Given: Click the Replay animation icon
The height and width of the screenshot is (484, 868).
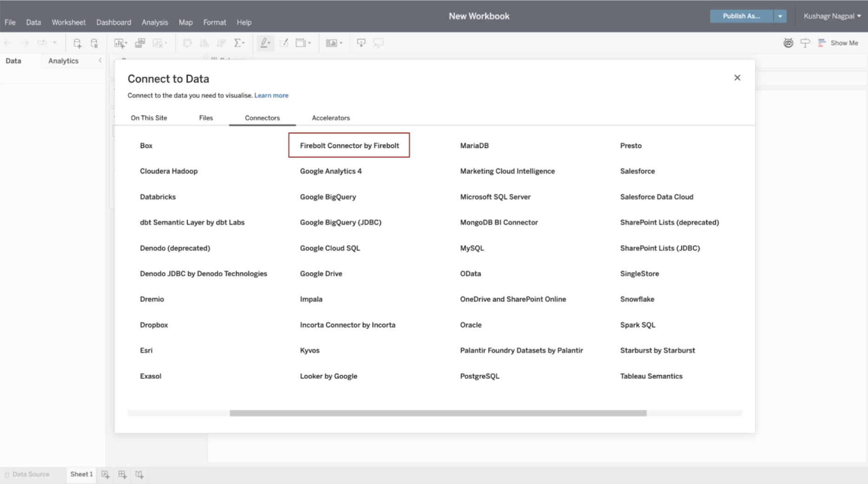Looking at the screenshot, I should tap(42, 43).
